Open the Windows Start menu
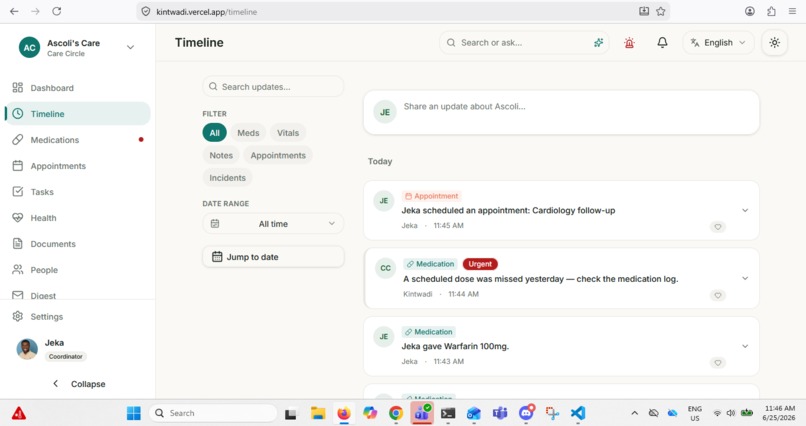The height and width of the screenshot is (426, 806). pos(134,413)
